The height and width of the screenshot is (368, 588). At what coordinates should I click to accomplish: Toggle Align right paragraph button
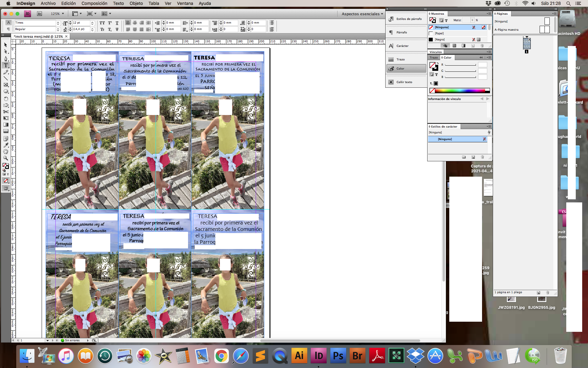(141, 23)
